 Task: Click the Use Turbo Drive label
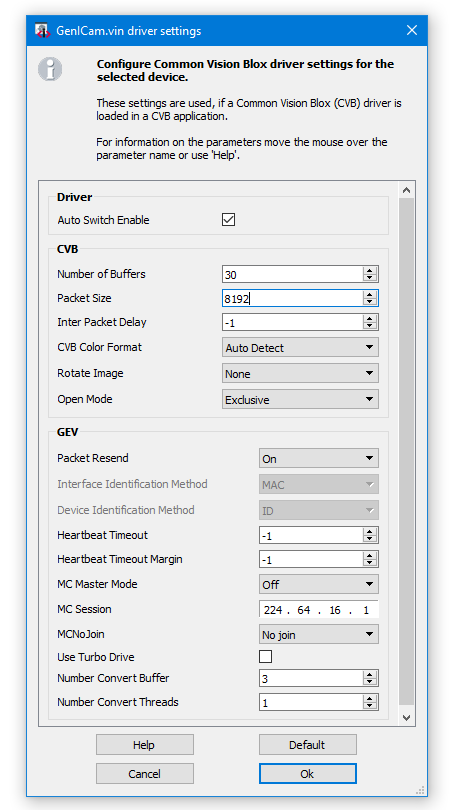click(x=96, y=657)
